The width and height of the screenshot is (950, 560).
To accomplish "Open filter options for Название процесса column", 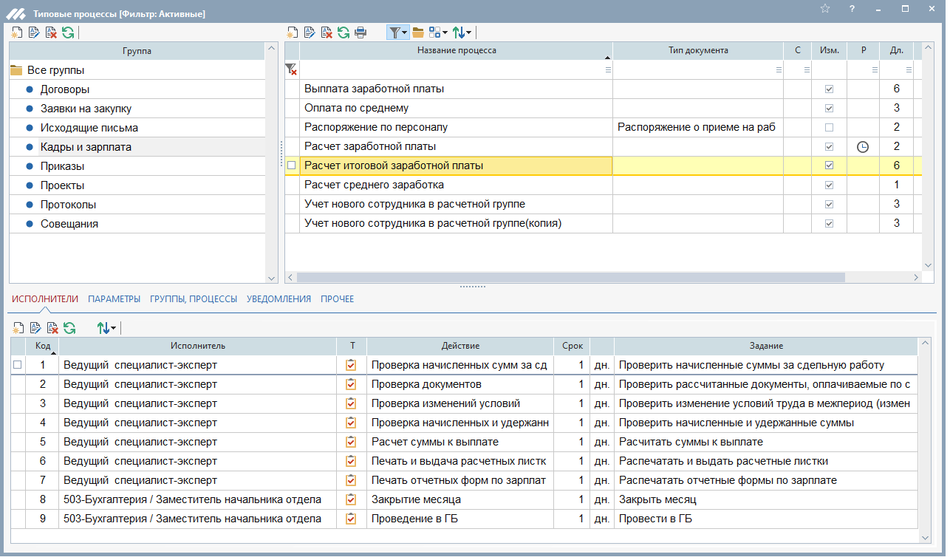I will [x=608, y=69].
